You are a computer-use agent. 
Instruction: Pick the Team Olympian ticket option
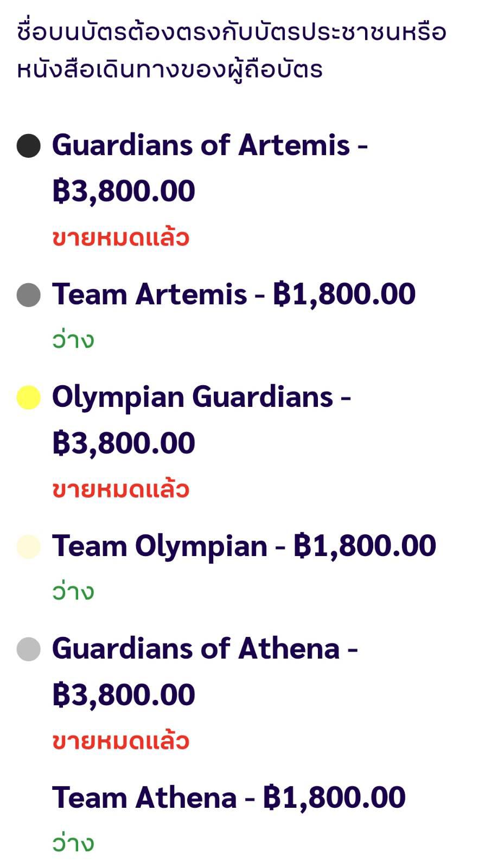pos(244,546)
